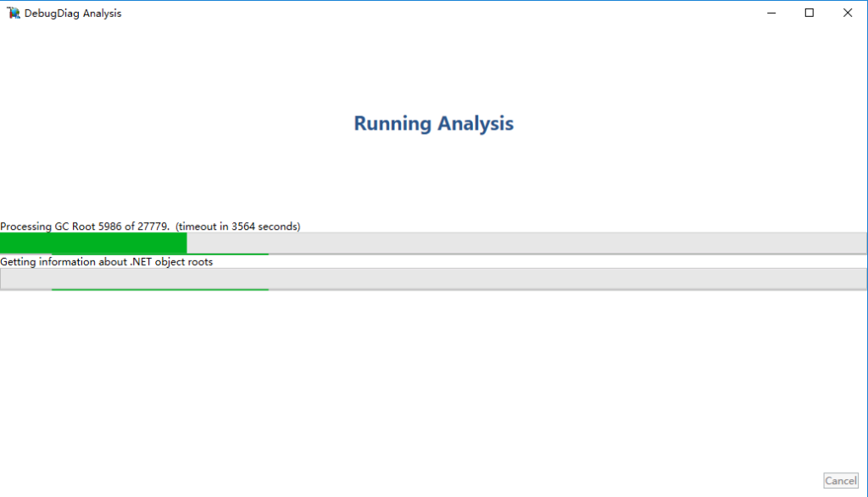Click the 'DebugDiag Analysis' window title text
The width and height of the screenshot is (868, 497).
(x=73, y=14)
